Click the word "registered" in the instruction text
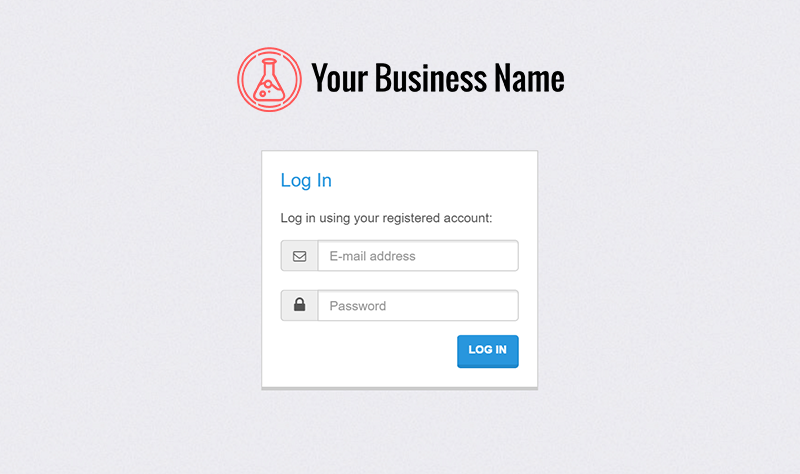Viewport: 800px width, 474px height. point(411,218)
